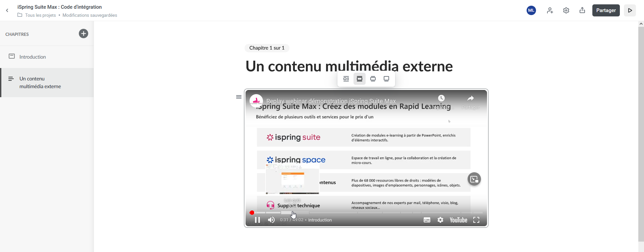
Task: Select the 'Un contenu multimédia externe' chapter
Action: (40, 82)
